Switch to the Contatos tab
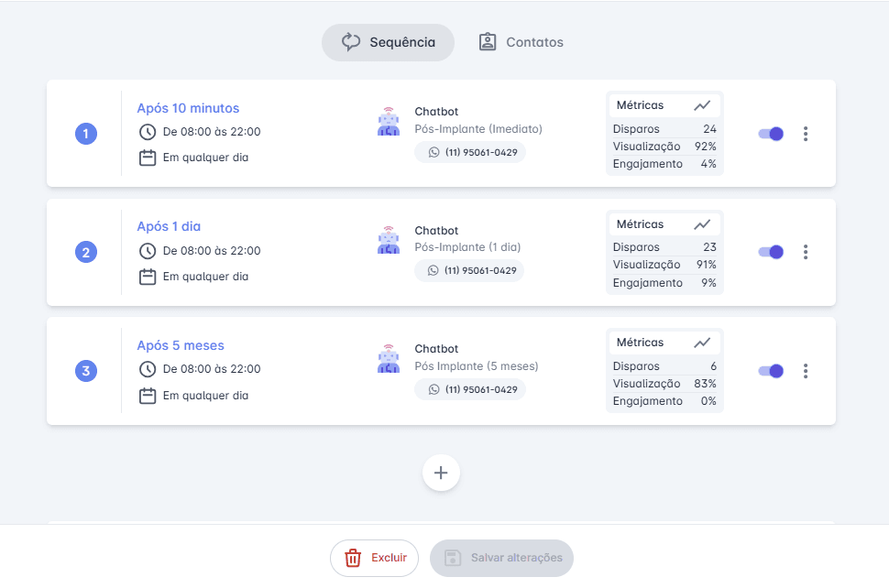The width and height of the screenshot is (889, 588). coord(521,41)
